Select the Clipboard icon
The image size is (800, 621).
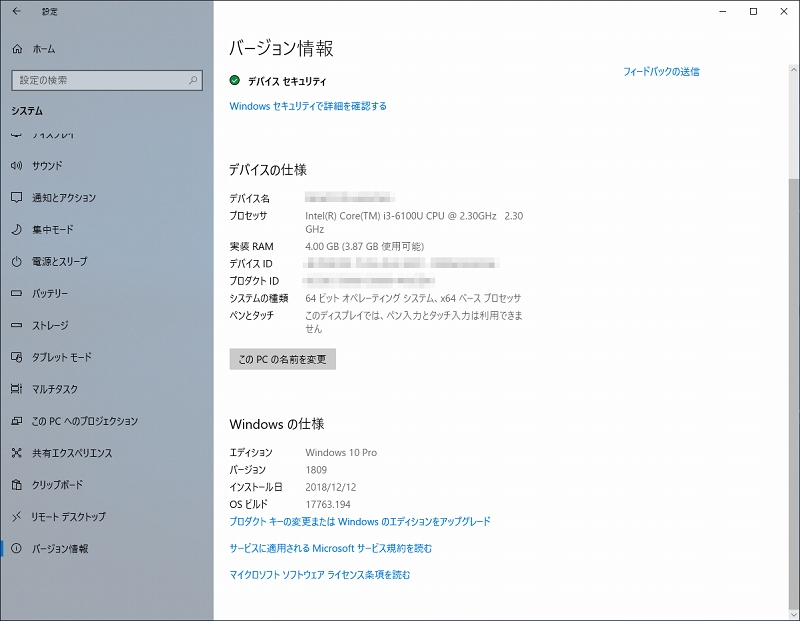pos(17,485)
